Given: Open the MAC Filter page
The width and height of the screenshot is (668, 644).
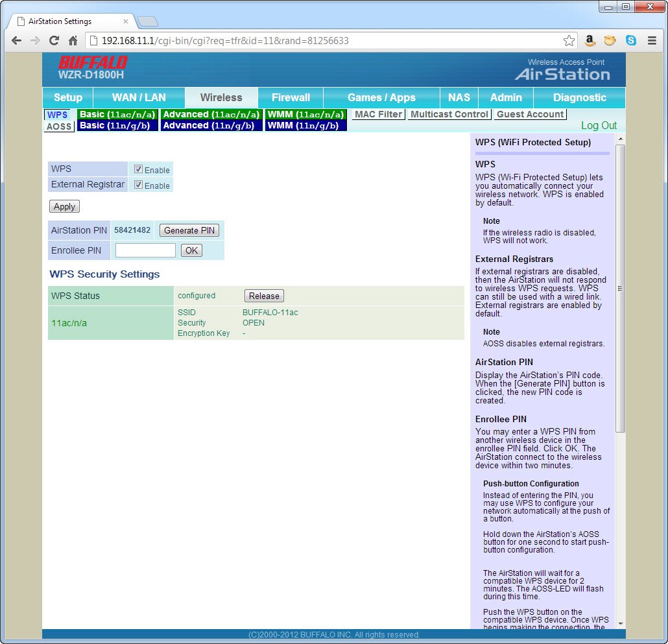Looking at the screenshot, I should click(378, 115).
